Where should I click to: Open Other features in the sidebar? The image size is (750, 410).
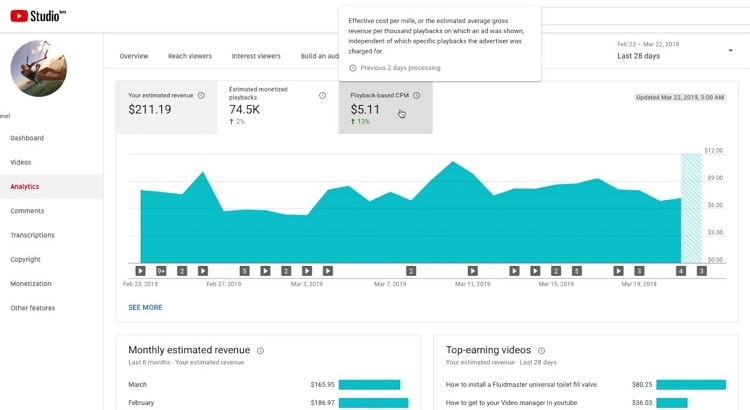click(33, 308)
